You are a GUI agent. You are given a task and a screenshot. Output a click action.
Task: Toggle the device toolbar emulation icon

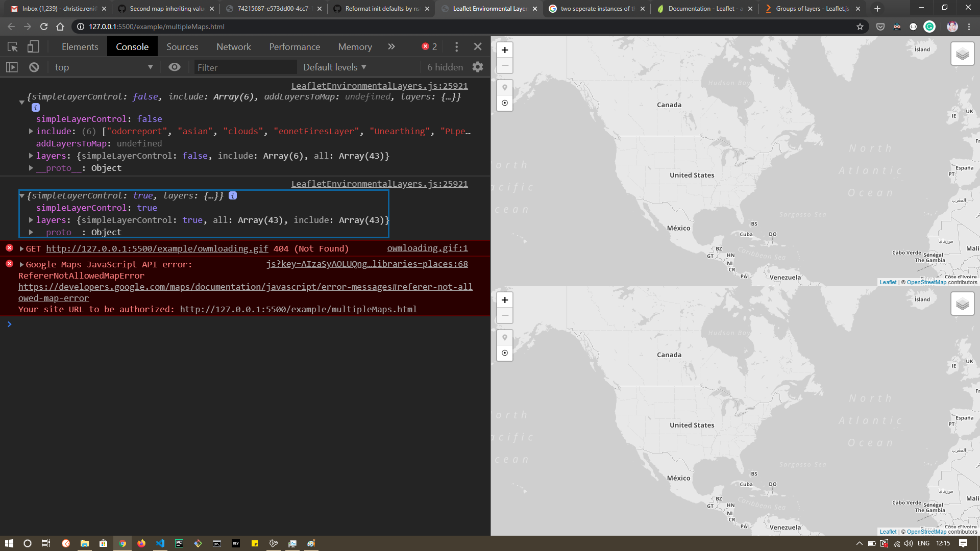point(33,46)
